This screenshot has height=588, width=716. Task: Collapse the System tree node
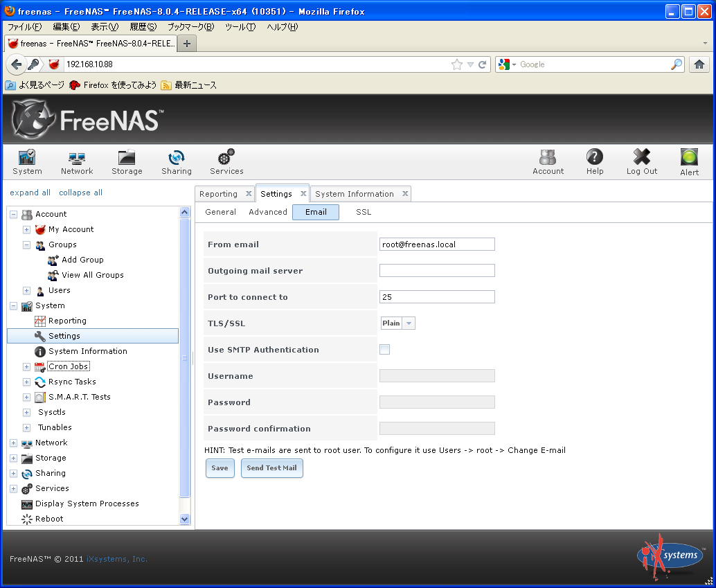[14, 305]
